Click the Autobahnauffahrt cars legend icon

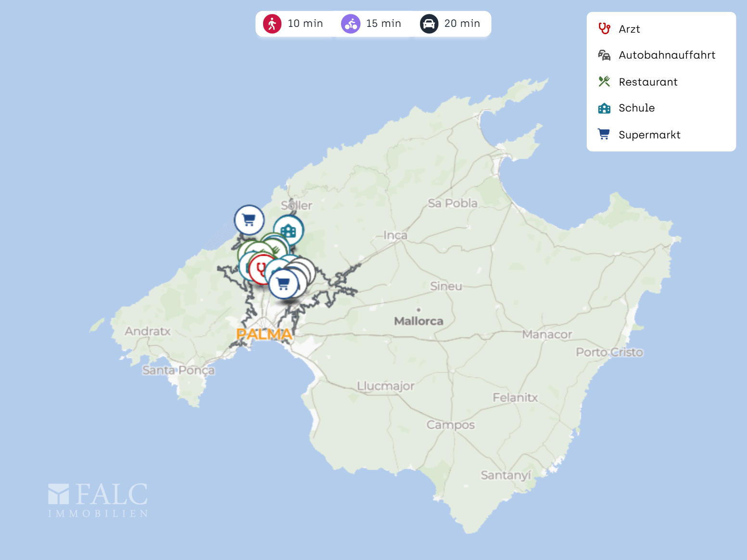(x=604, y=55)
